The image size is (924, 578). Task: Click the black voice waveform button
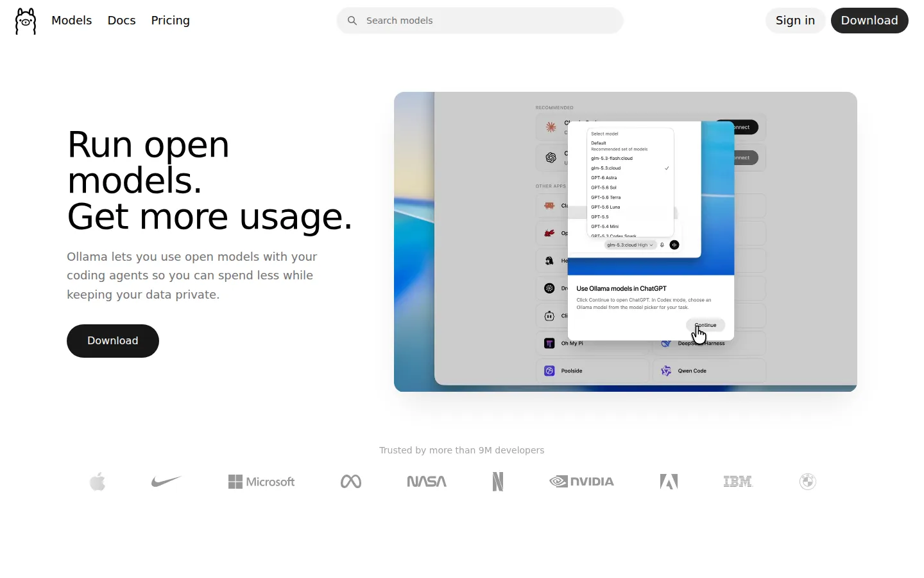click(674, 245)
